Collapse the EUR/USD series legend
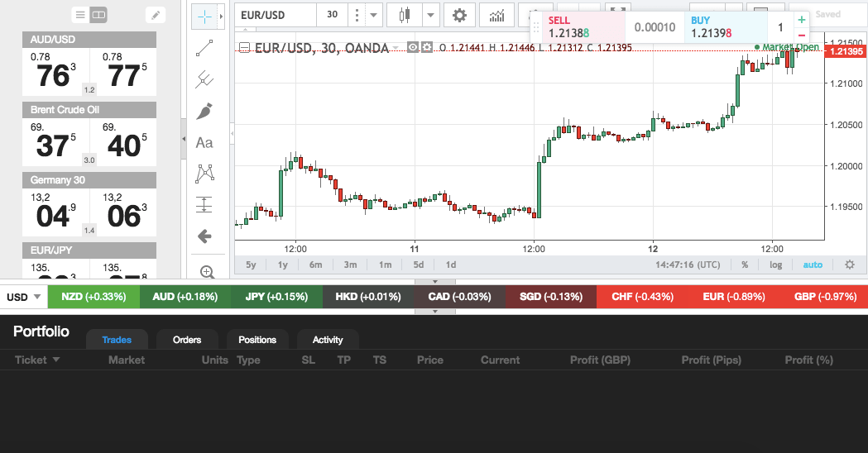The image size is (868, 453). coord(244,48)
